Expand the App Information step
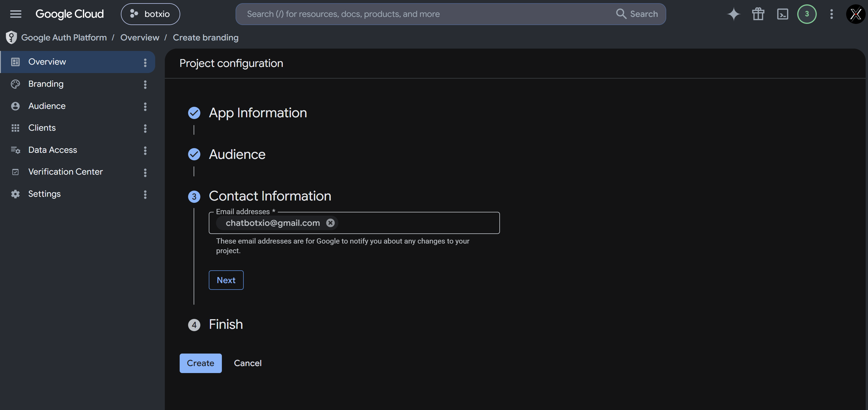 point(258,113)
